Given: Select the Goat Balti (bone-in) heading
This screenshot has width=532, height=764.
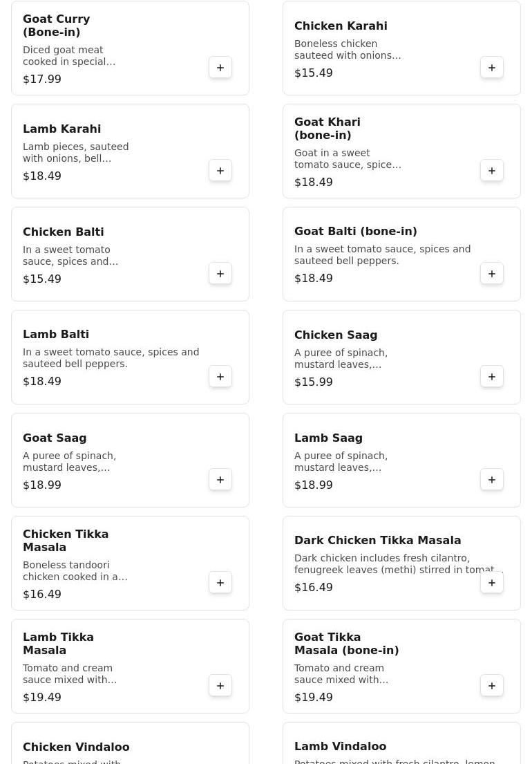Looking at the screenshot, I should tap(355, 232).
